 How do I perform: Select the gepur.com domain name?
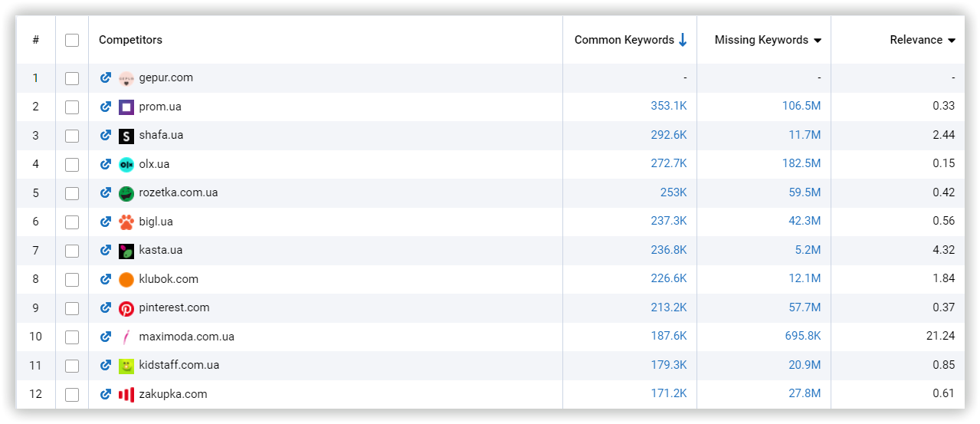pos(166,77)
